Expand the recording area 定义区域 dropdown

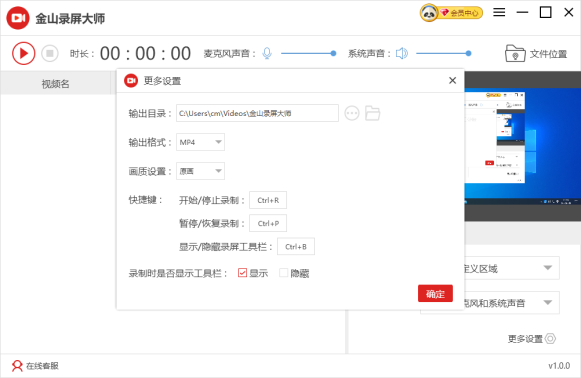coord(511,268)
